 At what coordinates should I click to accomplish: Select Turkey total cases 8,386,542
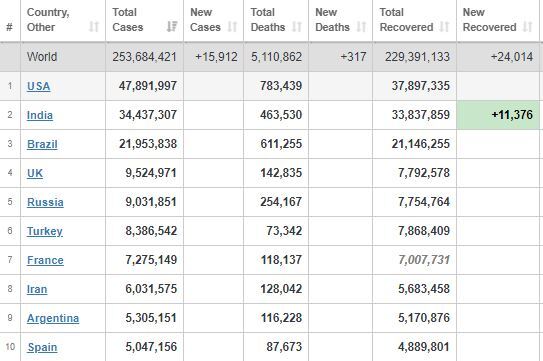click(151, 231)
